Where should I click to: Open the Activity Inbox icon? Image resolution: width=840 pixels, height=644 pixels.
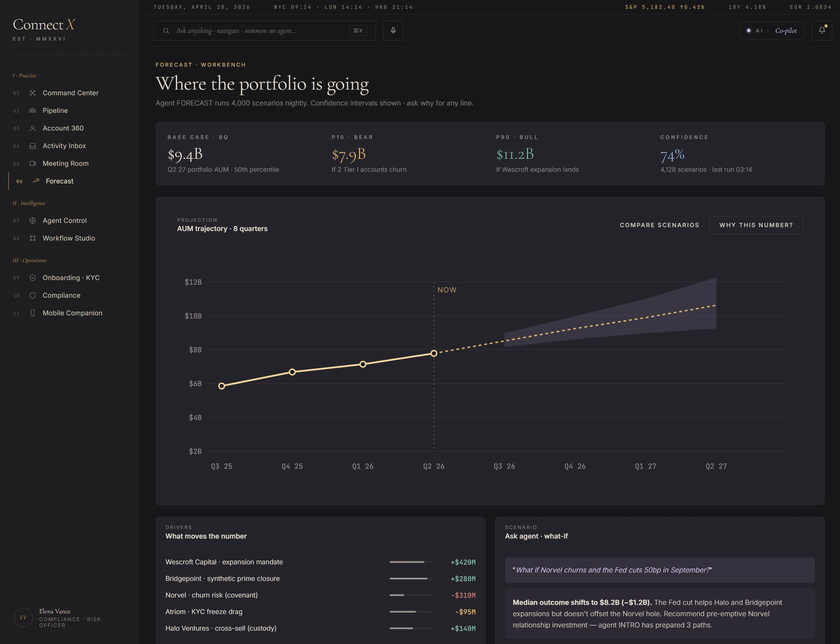(x=34, y=146)
